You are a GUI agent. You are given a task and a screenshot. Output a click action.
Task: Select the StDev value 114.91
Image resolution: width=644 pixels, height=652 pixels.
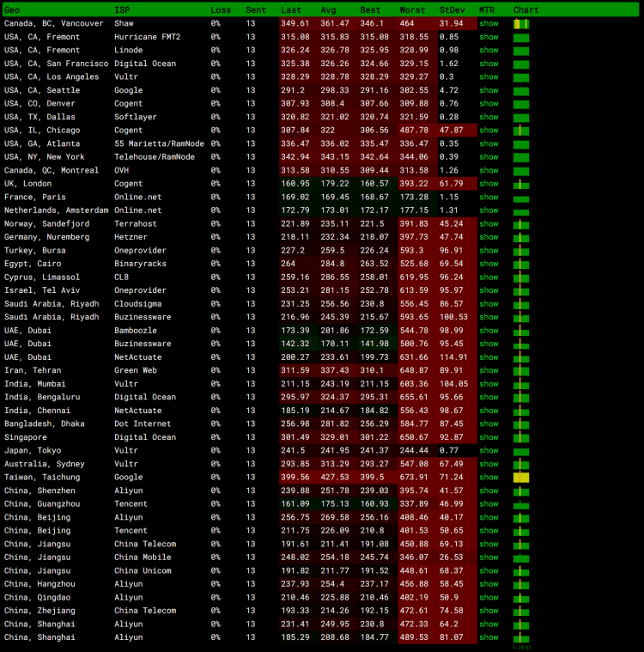453,357
